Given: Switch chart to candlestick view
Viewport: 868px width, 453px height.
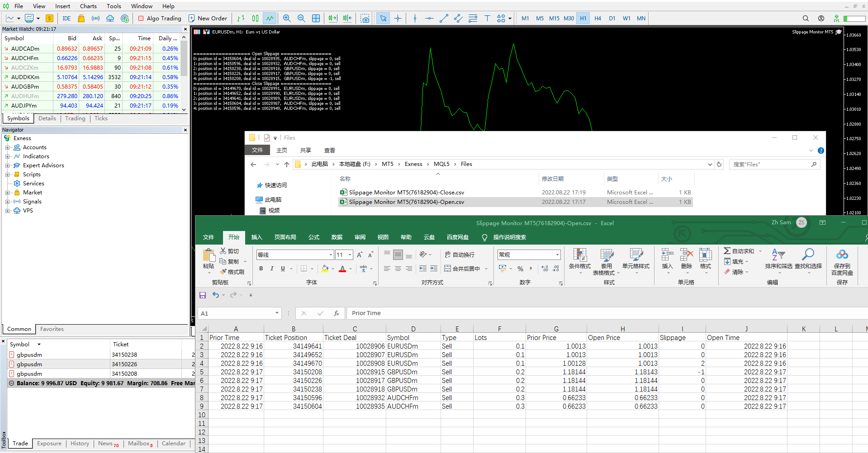Looking at the screenshot, I should [256, 19].
